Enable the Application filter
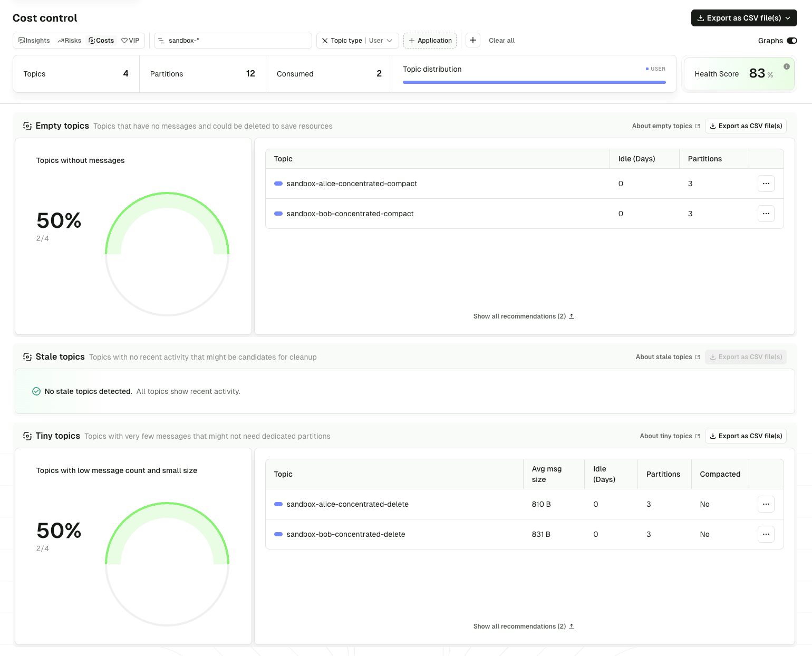This screenshot has height=656, width=812. tap(430, 41)
